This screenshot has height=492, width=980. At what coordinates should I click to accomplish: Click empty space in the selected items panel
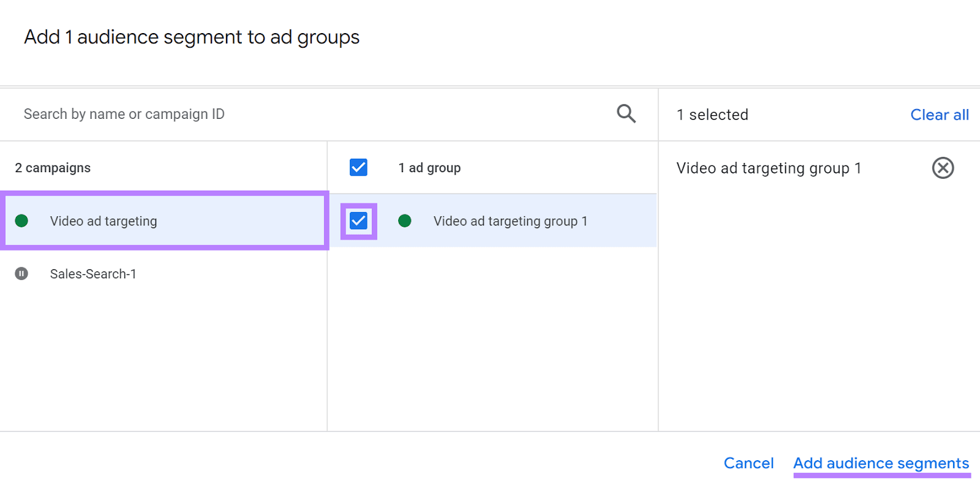point(818,306)
